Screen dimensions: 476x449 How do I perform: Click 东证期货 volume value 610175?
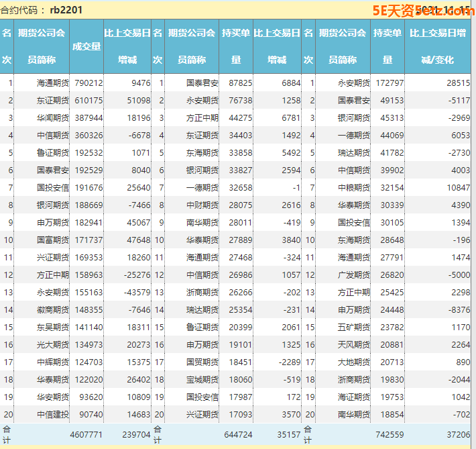coord(88,100)
